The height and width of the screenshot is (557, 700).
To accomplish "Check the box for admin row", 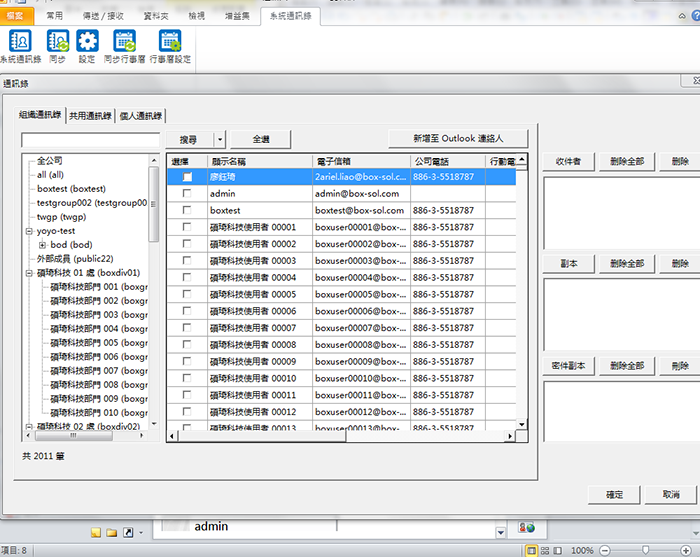I will coord(187,193).
